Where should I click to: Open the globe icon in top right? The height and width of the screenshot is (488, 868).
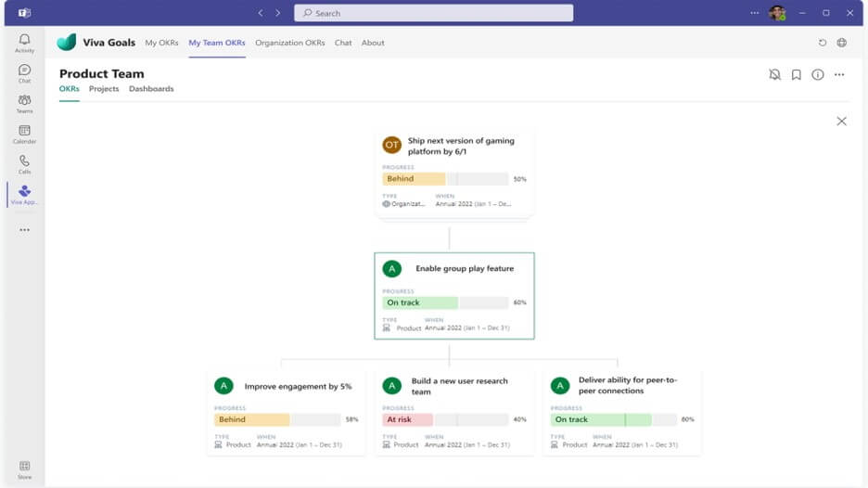click(841, 43)
